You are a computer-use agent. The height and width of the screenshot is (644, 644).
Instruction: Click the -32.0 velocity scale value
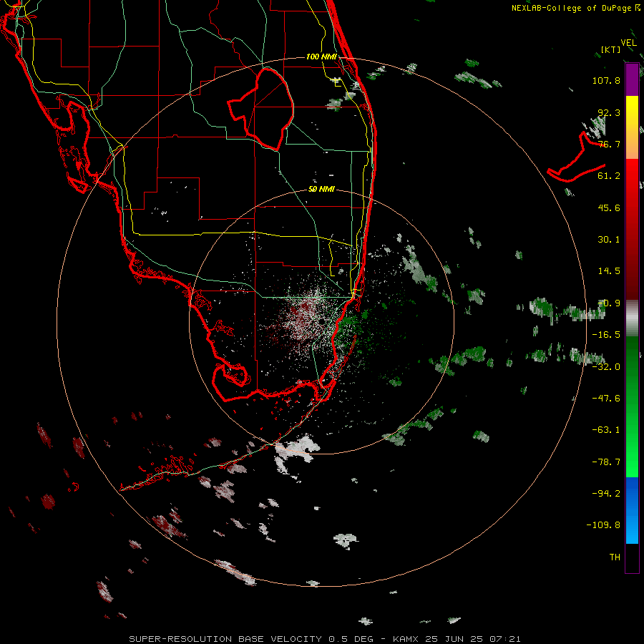tap(606, 367)
